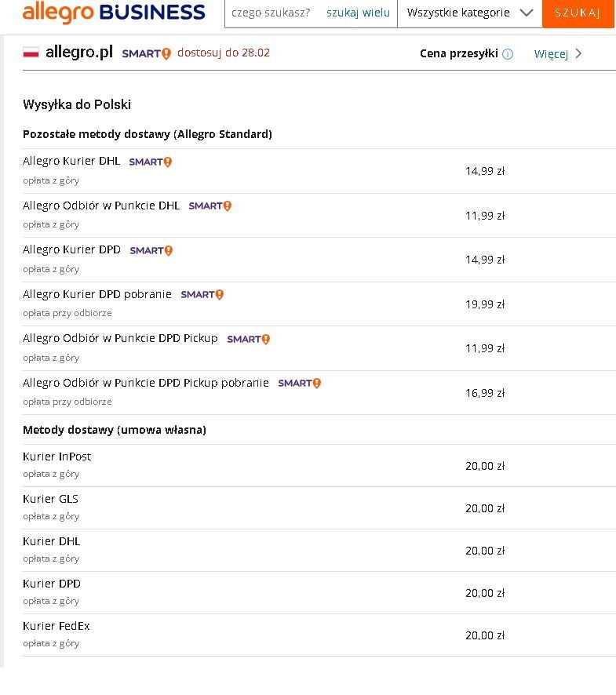Click the 'Kurier InPost' delivery method

(x=56, y=457)
